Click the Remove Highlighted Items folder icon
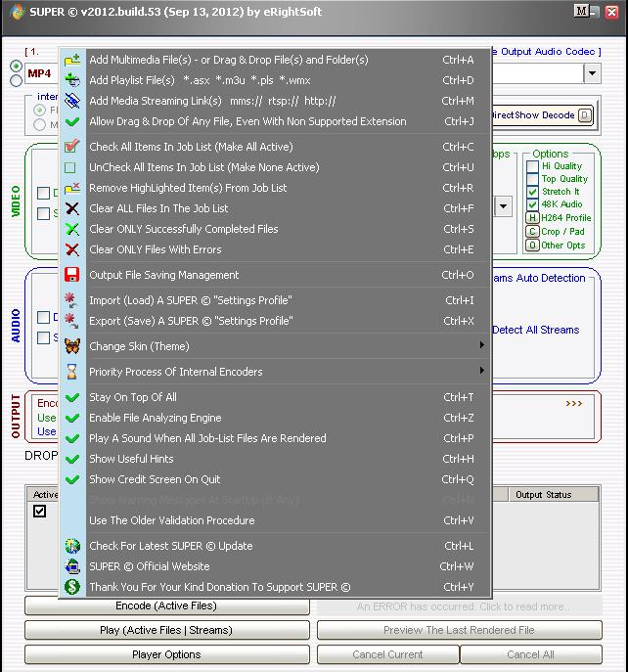 click(x=72, y=188)
